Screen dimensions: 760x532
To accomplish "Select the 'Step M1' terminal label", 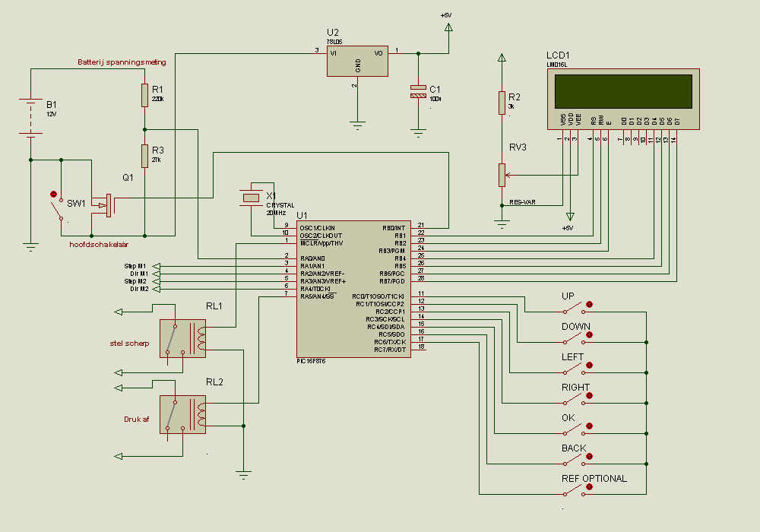I will [137, 266].
